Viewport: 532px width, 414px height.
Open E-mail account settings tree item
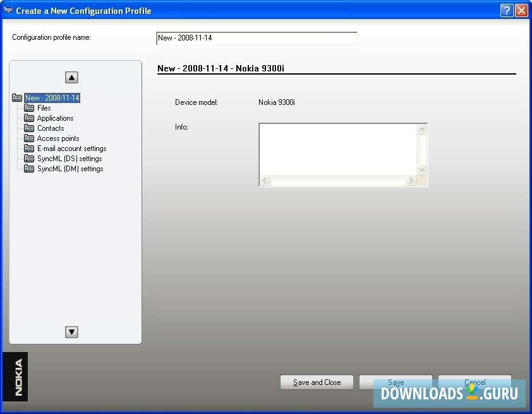(72, 149)
